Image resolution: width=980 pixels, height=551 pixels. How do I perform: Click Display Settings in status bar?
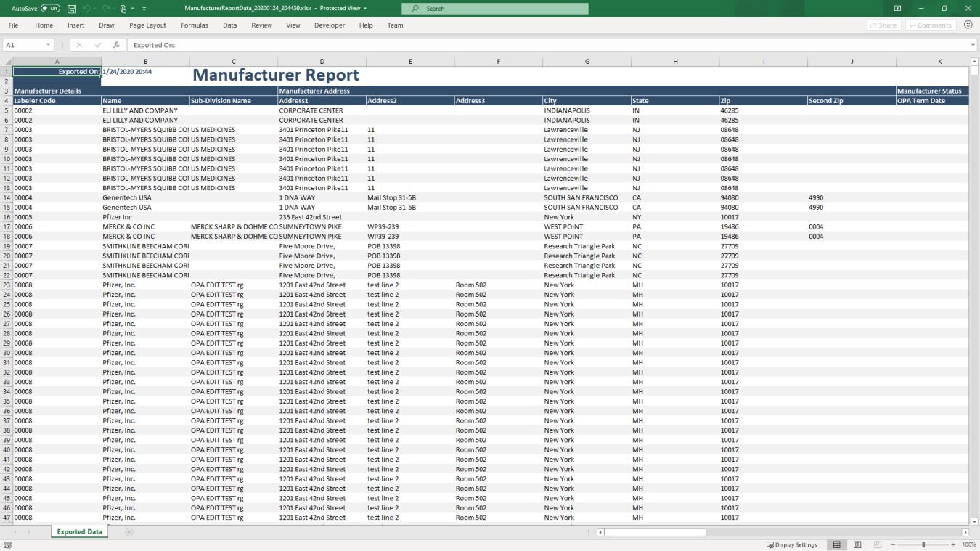pyautogui.click(x=791, y=544)
